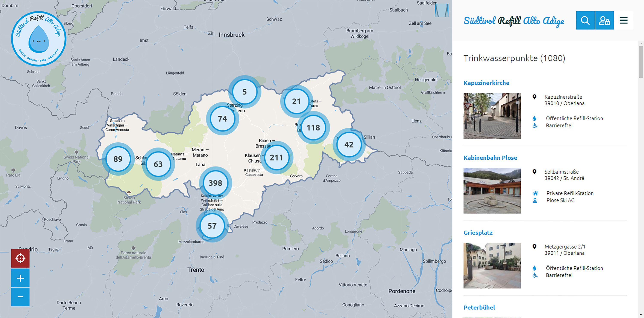
Task: Click the location pin beside Seilbahnstraße
Action: (x=534, y=172)
